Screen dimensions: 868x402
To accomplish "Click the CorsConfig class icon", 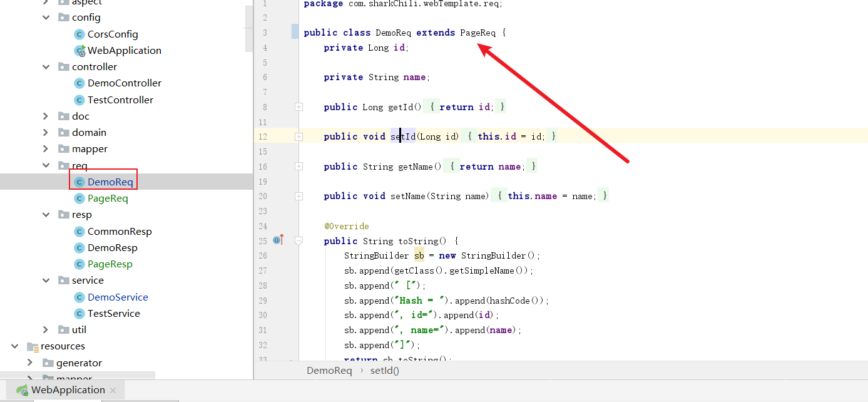I will coord(79,34).
